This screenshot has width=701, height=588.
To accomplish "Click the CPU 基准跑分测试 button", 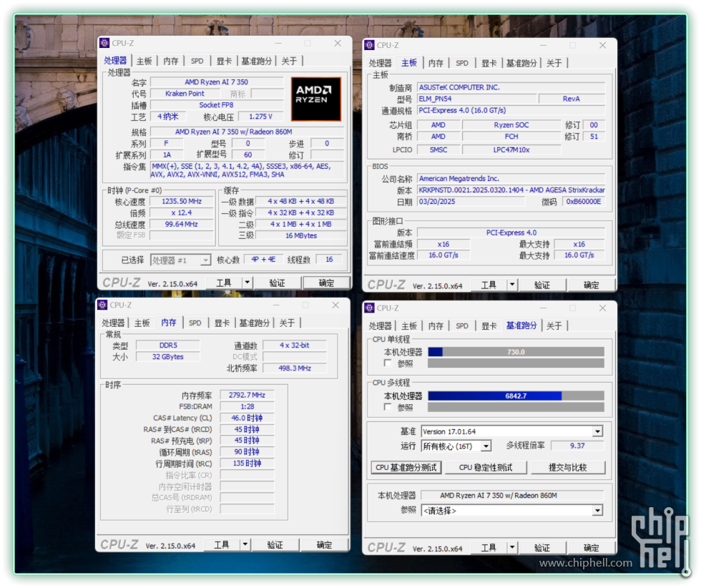I will click(x=406, y=467).
